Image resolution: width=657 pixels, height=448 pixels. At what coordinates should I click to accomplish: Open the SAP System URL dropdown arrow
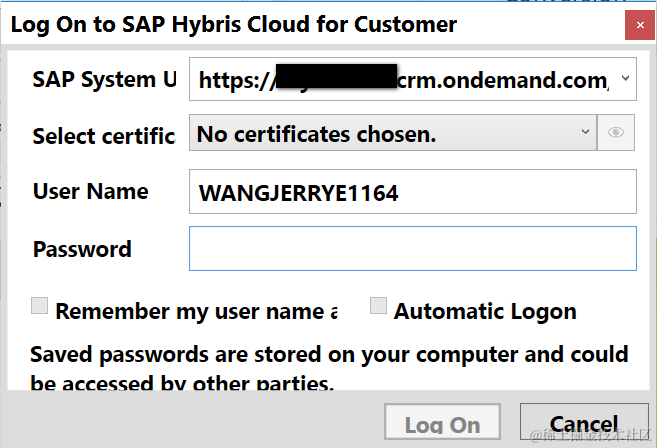pyautogui.click(x=625, y=78)
